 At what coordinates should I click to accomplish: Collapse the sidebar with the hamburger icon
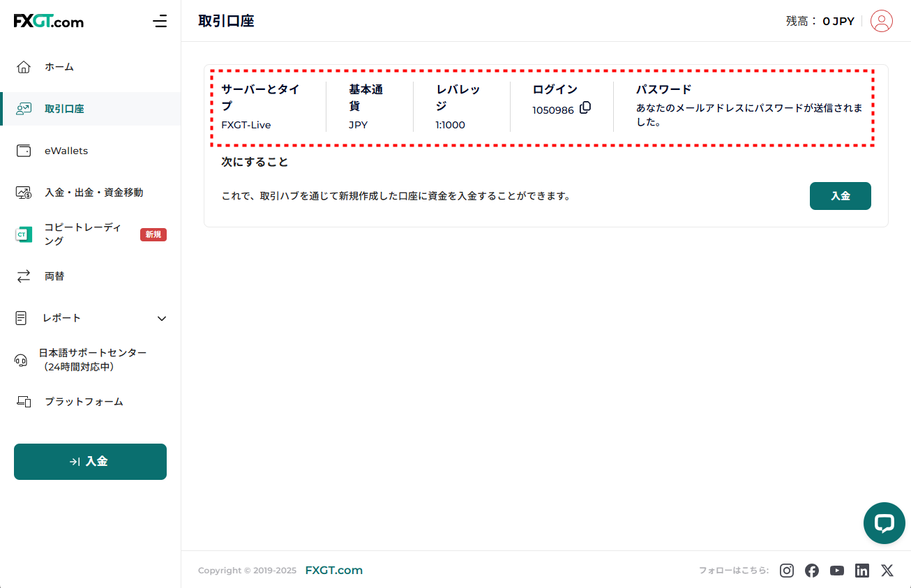coord(160,21)
